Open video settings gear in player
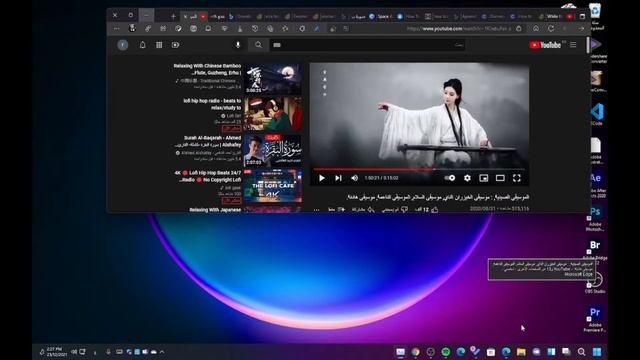Viewport: 640px width, 360px height. [x=467, y=178]
